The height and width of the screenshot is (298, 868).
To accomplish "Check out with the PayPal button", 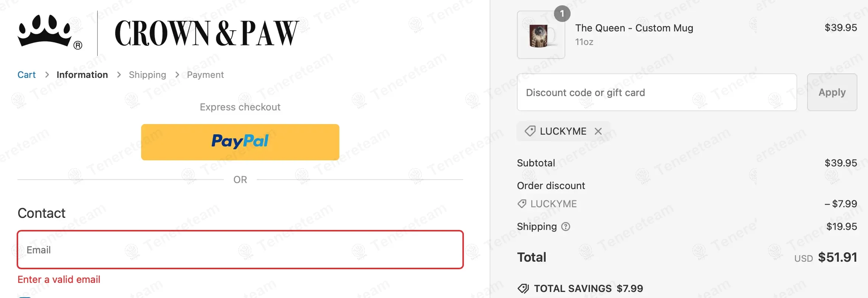I will coord(240,142).
